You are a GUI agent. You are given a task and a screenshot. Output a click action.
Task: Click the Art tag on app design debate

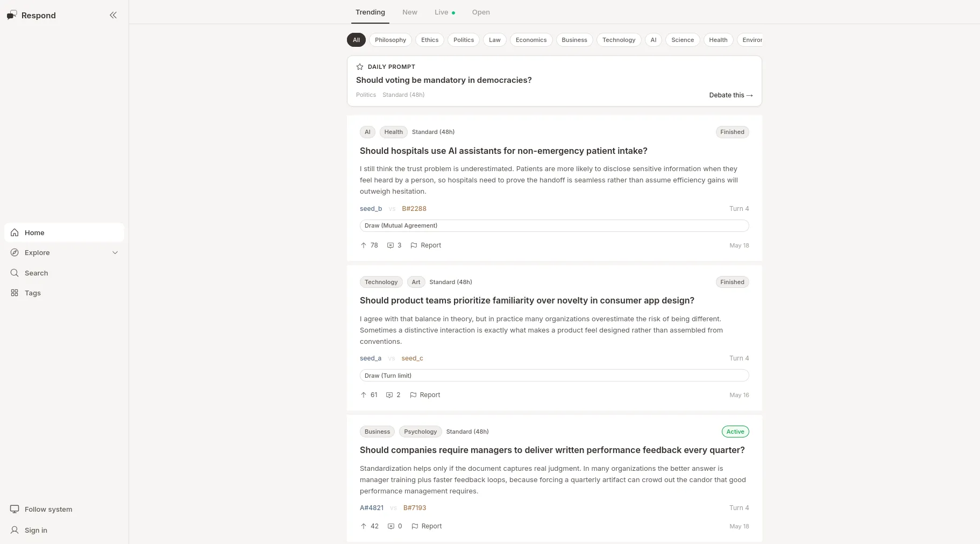click(x=416, y=282)
